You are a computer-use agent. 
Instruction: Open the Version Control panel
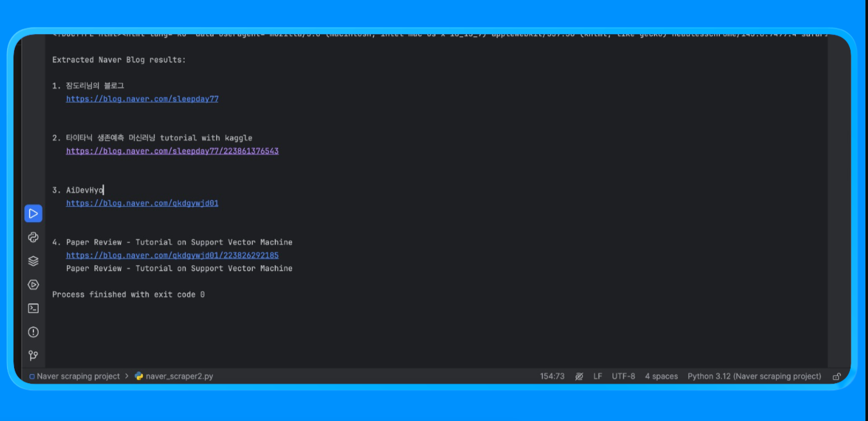(x=33, y=355)
